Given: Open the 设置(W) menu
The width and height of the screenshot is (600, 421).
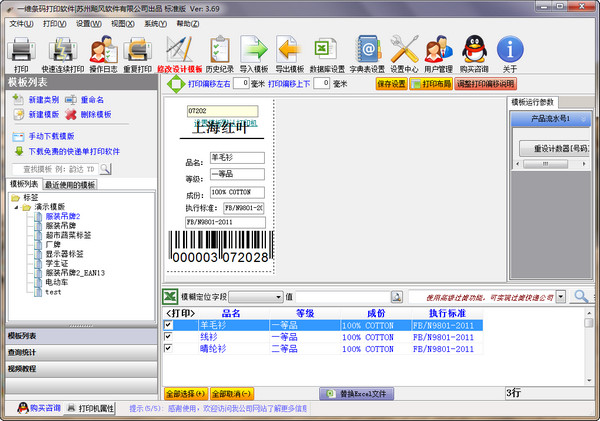Looking at the screenshot, I should (x=88, y=24).
